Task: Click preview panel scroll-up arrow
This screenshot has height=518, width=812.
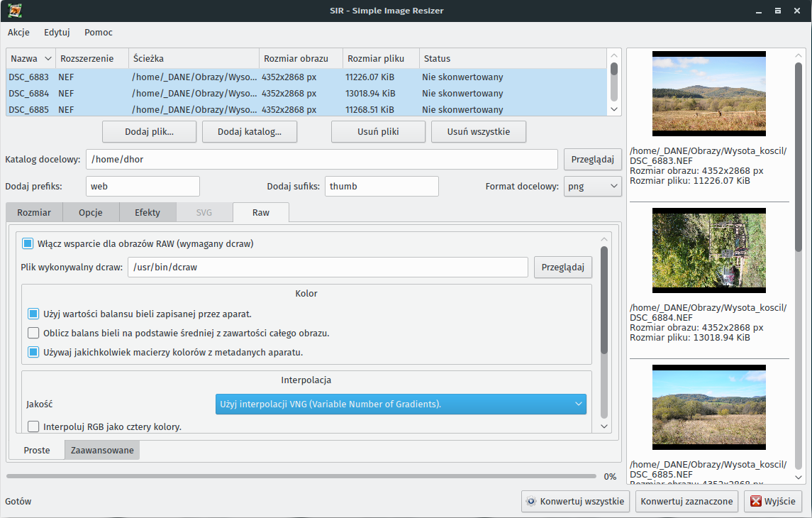Action: [x=798, y=55]
